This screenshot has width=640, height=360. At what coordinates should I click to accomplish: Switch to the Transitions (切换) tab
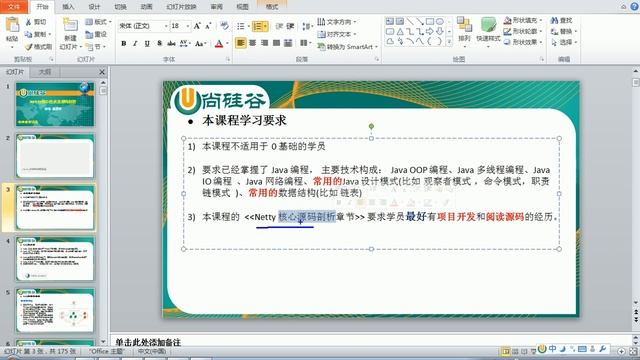(x=120, y=7)
